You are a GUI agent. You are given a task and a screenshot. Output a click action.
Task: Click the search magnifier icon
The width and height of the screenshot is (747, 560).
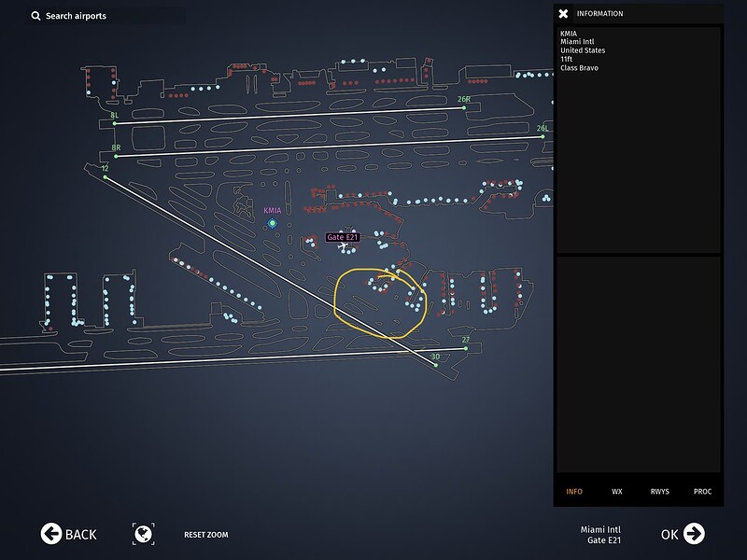tap(35, 16)
